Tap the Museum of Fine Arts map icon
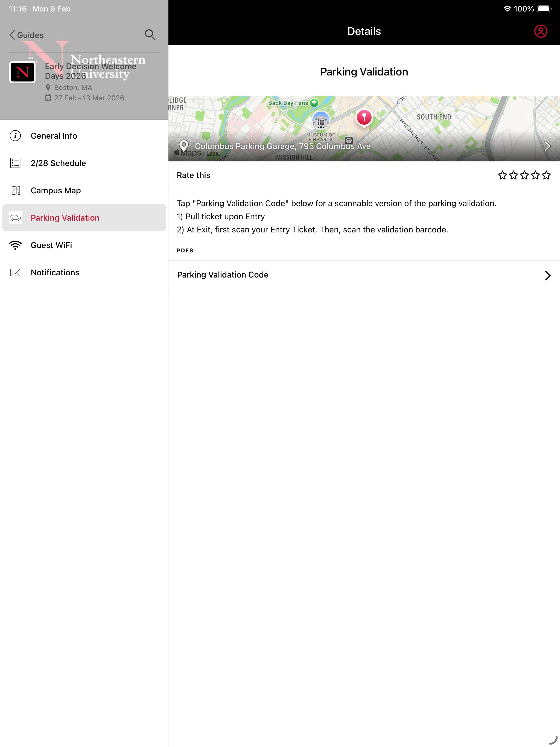 tap(320, 120)
